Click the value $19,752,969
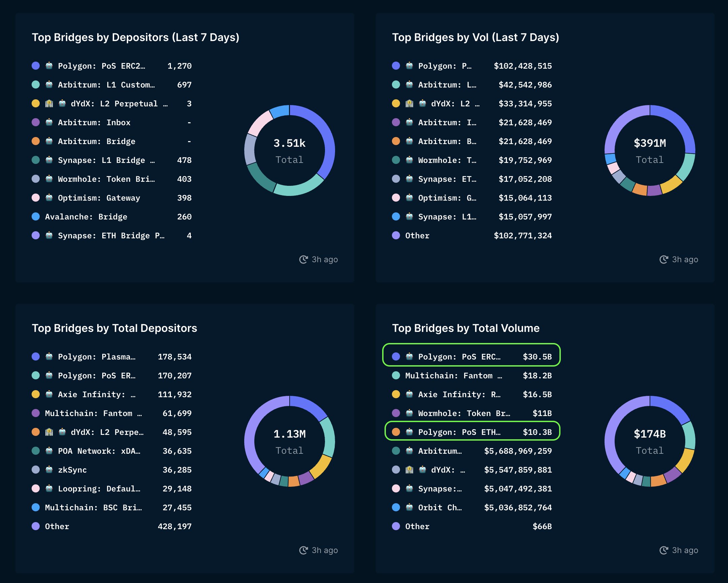The width and height of the screenshot is (728, 583). 525,160
